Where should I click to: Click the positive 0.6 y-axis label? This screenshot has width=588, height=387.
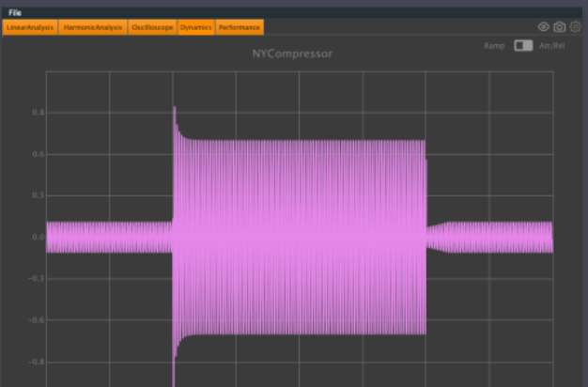coord(39,154)
